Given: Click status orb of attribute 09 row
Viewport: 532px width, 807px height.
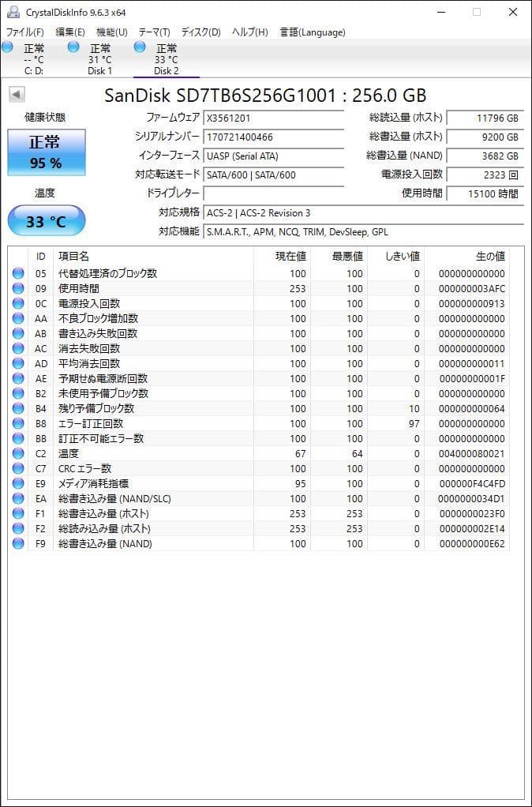Looking at the screenshot, I should click(x=18, y=288).
